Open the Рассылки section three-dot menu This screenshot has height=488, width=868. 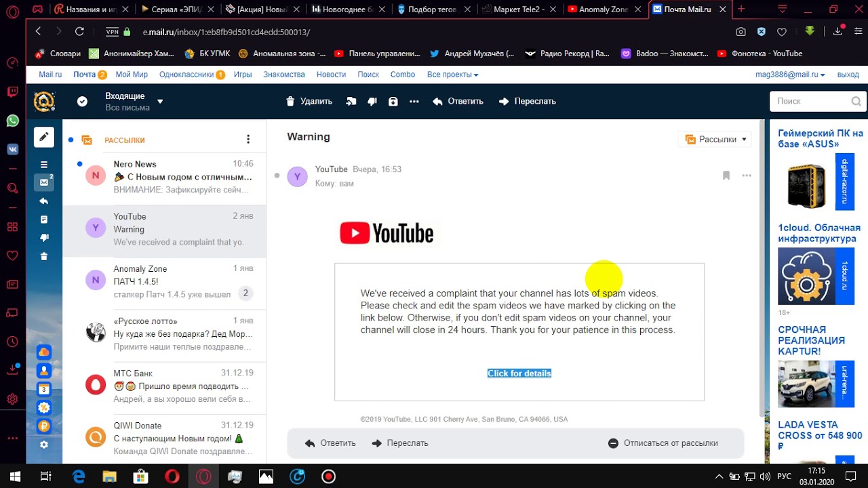248,140
